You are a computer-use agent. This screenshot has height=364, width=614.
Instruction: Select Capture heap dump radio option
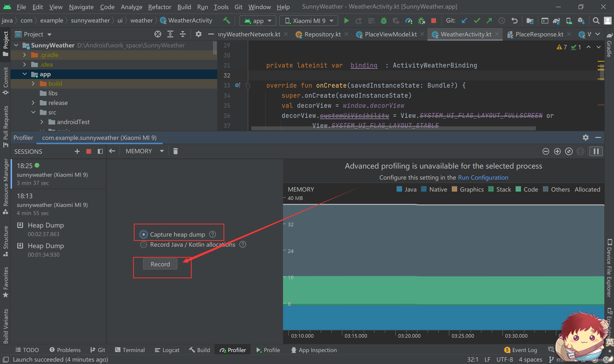tap(144, 234)
